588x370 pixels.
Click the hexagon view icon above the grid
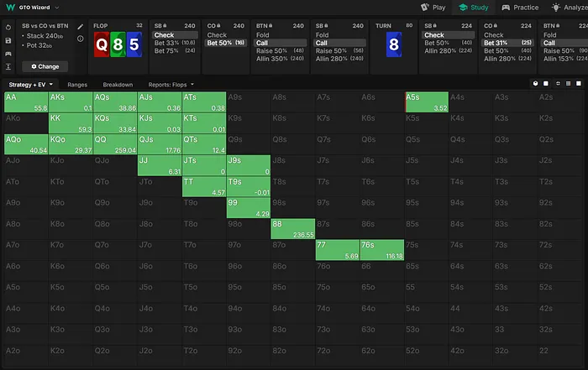coord(536,84)
